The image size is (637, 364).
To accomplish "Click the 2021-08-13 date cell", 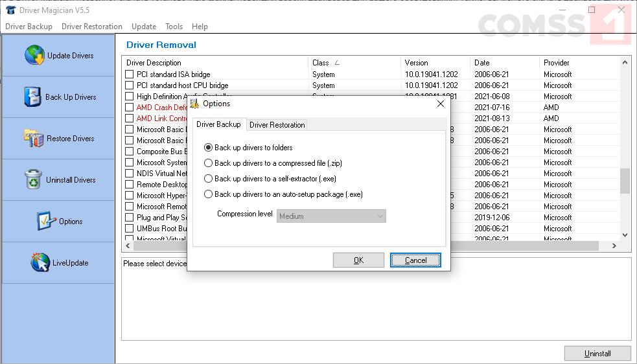I will click(492, 119).
